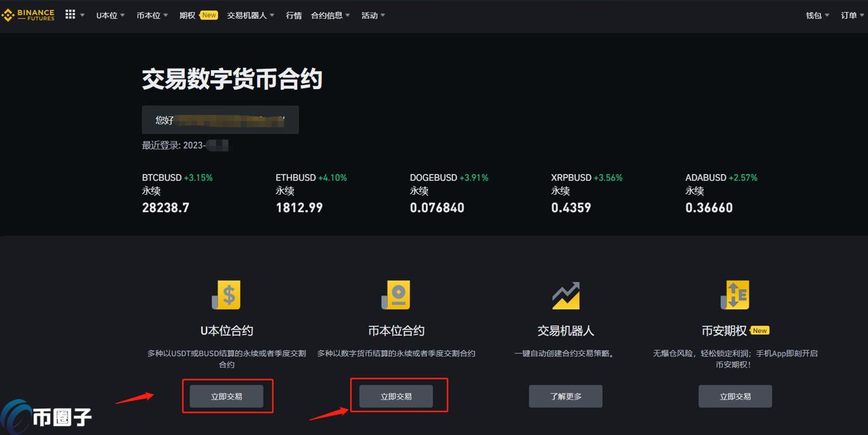868x435 pixels.
Task: Click the +3.15% change on BTCBUSD
Action: pos(198,178)
